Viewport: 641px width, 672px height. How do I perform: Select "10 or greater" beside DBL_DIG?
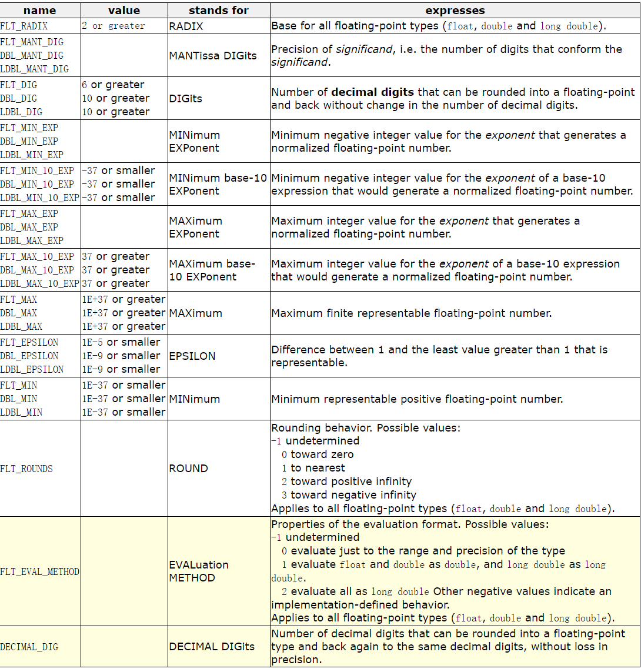pos(116,99)
